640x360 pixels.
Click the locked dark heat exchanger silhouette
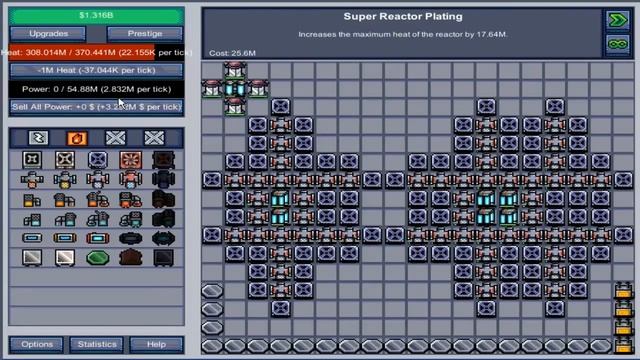point(163,179)
